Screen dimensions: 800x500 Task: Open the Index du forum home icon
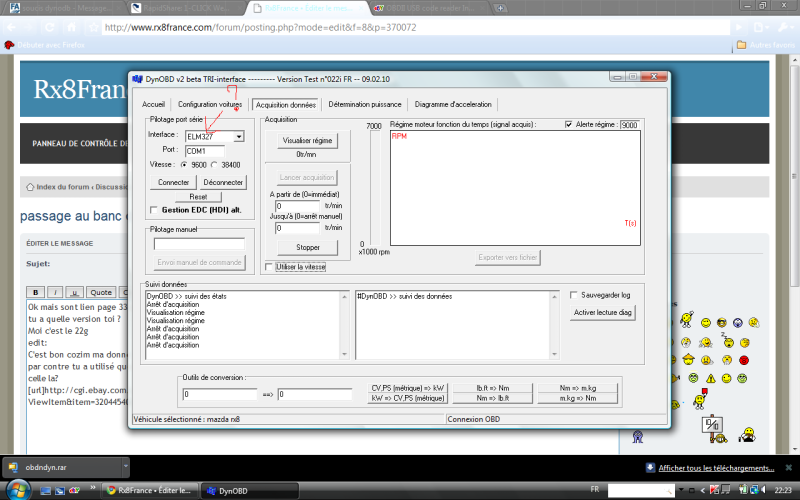point(28,186)
